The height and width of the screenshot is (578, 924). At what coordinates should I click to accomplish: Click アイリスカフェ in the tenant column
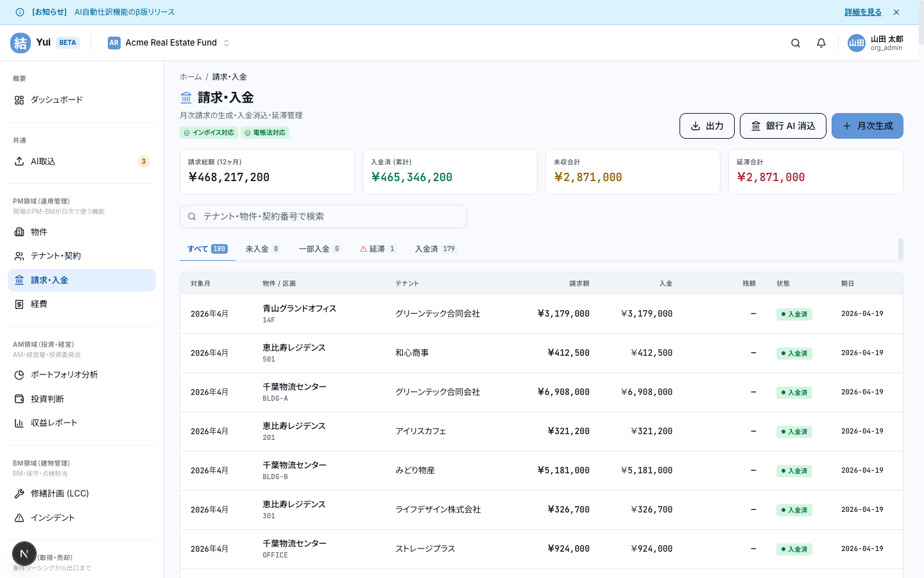coord(420,432)
